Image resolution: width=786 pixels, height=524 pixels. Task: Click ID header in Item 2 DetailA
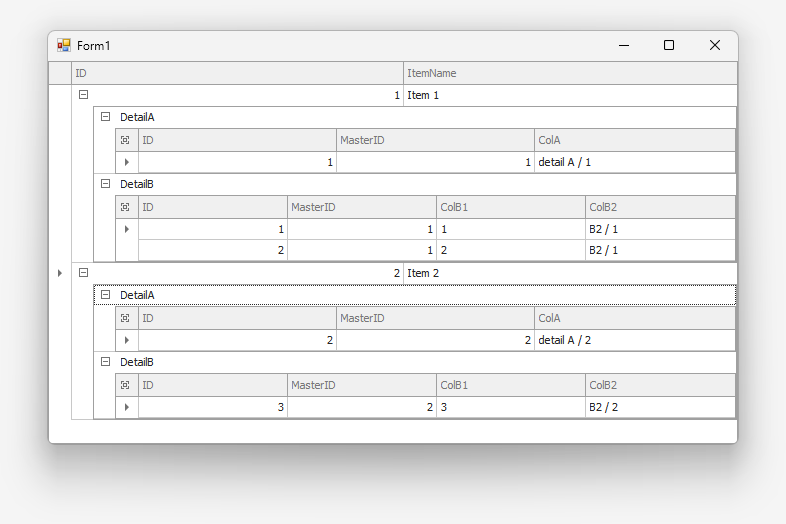pos(238,318)
